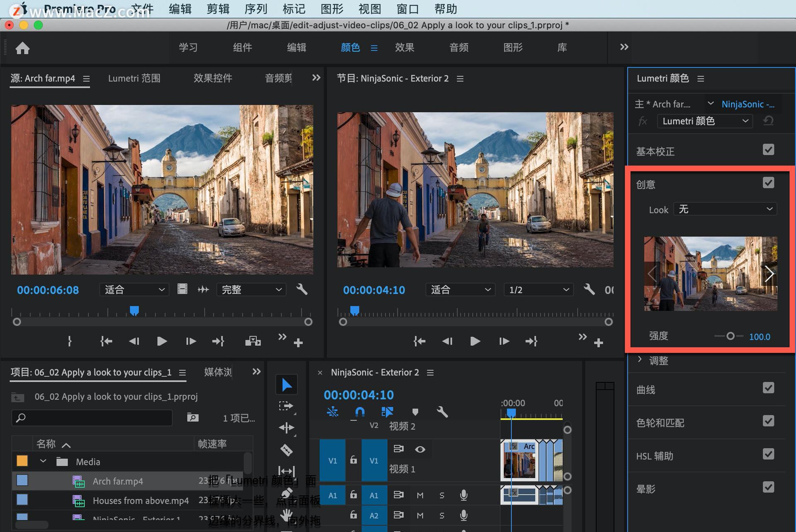The height and width of the screenshot is (532, 796).
Task: Expand the 调整 section
Action: pyautogui.click(x=640, y=360)
